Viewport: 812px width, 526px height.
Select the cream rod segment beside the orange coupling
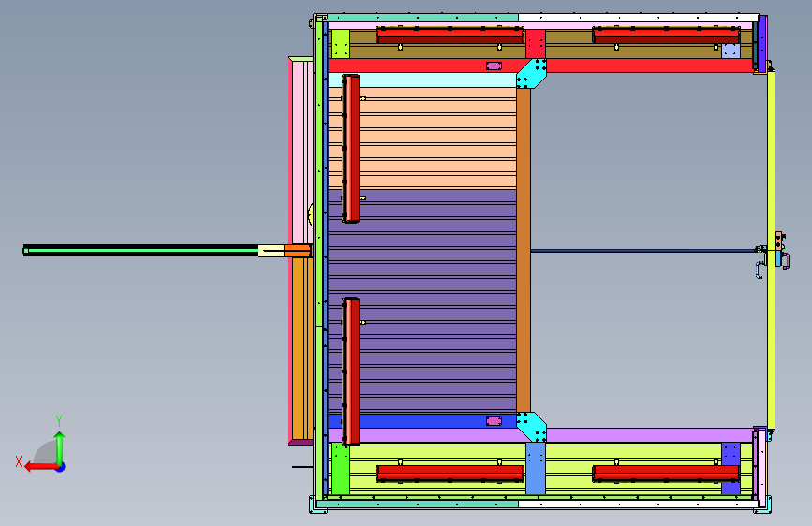tap(271, 251)
